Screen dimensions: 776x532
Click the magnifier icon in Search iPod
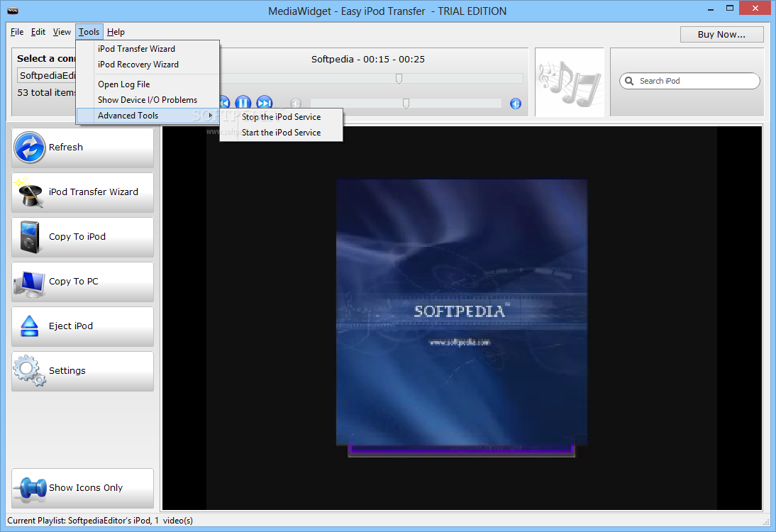pyautogui.click(x=629, y=81)
